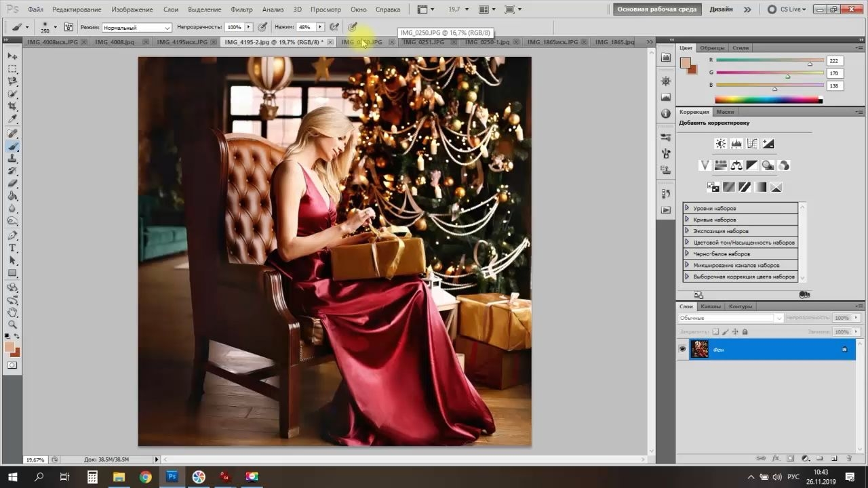Click the foreground color swatch in the toolbar
This screenshot has width=868, height=488.
pos(9,347)
